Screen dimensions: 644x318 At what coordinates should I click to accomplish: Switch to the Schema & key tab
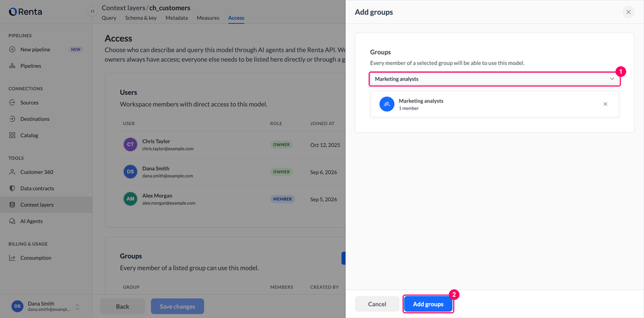(141, 18)
